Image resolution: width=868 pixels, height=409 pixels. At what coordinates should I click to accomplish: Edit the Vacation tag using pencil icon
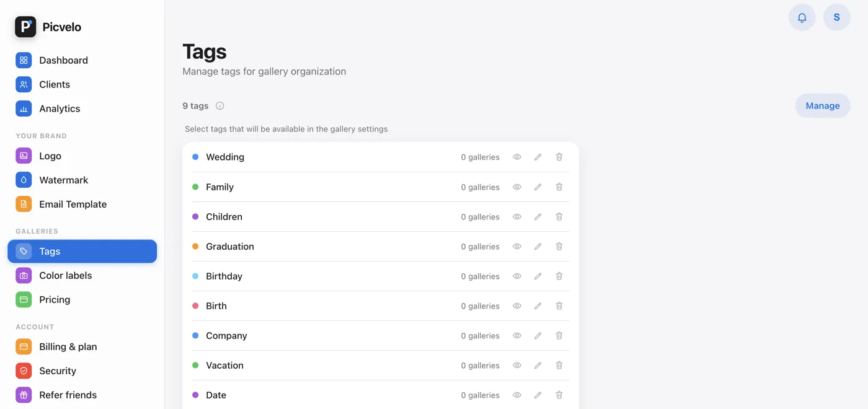click(538, 366)
